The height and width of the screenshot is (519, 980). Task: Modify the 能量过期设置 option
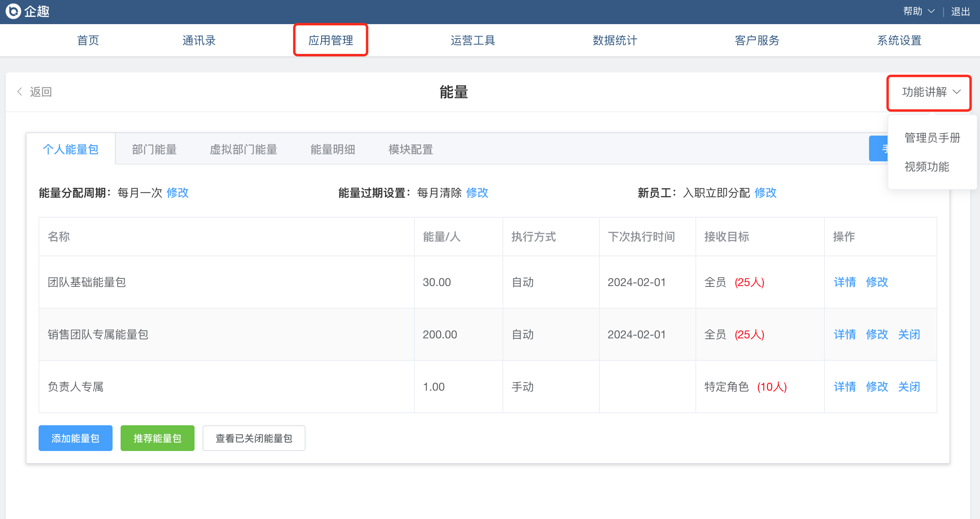click(x=477, y=193)
